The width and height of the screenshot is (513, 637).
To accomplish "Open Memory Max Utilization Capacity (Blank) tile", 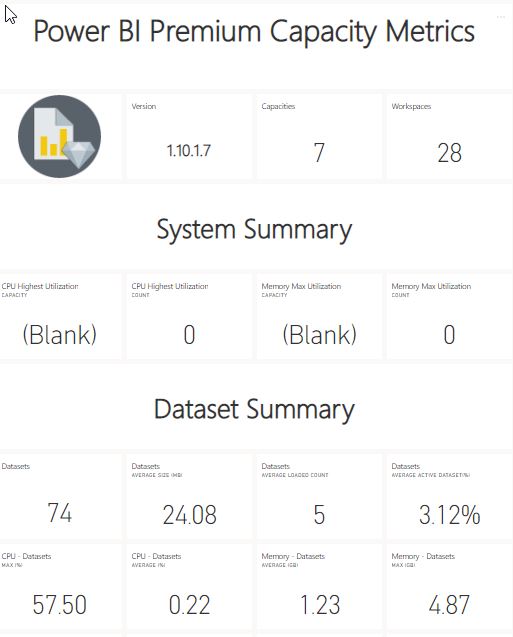I will pyautogui.click(x=319, y=316).
